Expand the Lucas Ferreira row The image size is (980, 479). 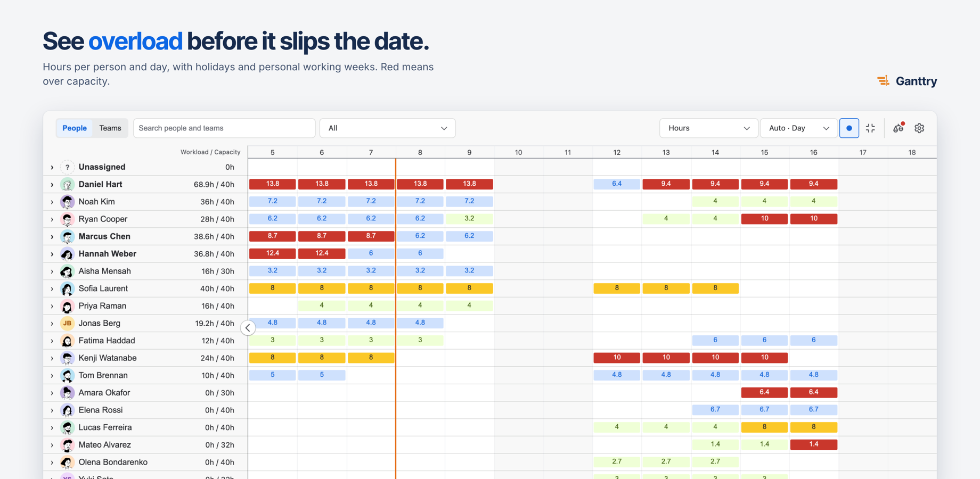[x=52, y=428]
